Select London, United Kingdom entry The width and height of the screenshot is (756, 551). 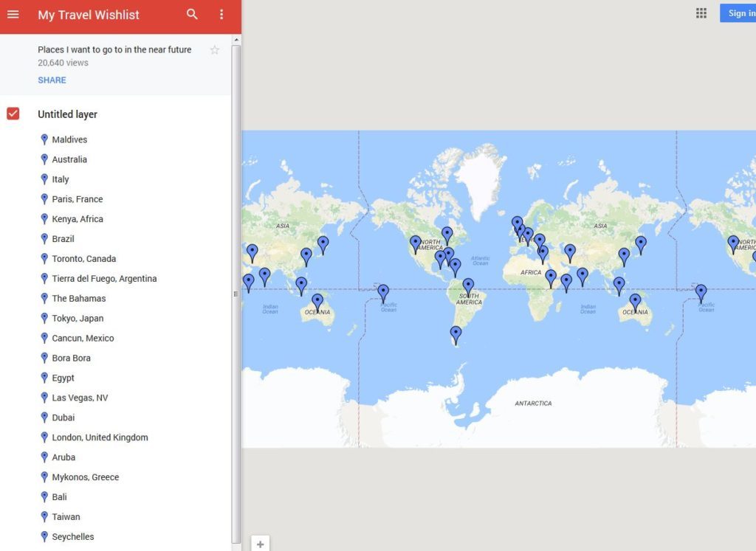coord(100,437)
